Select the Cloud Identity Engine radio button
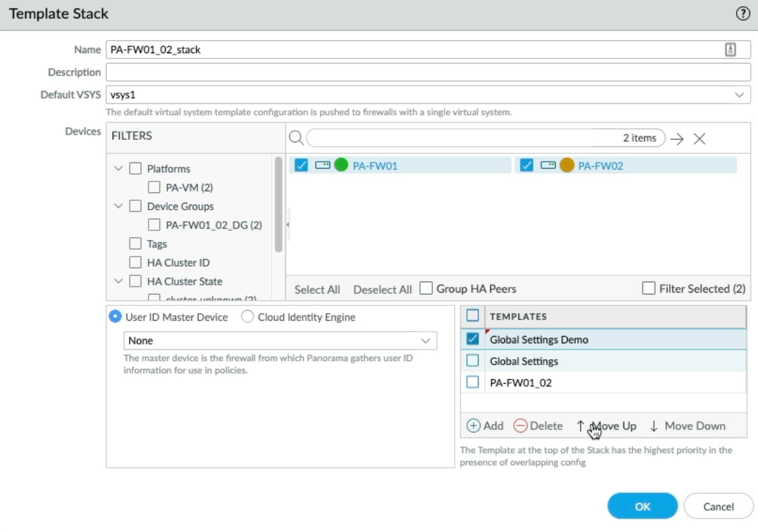Image resolution: width=758 pixels, height=532 pixels. 247,317
